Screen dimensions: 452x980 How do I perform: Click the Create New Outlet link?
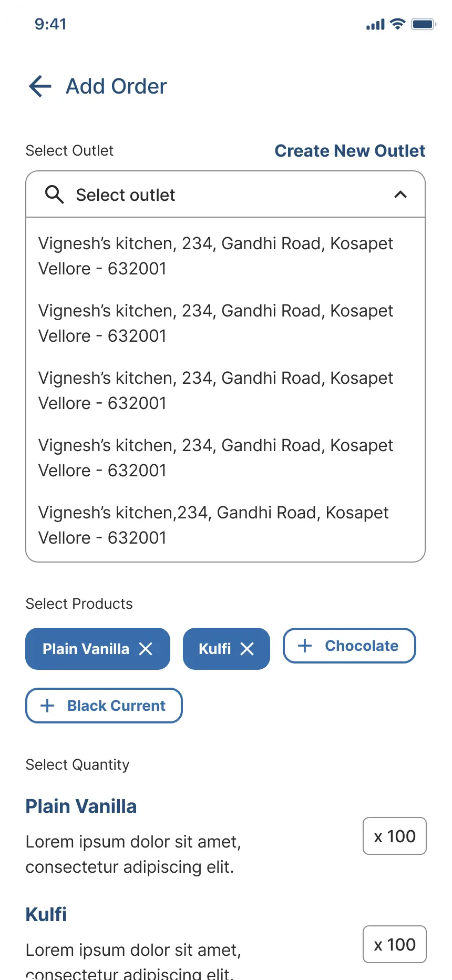pyautogui.click(x=350, y=151)
